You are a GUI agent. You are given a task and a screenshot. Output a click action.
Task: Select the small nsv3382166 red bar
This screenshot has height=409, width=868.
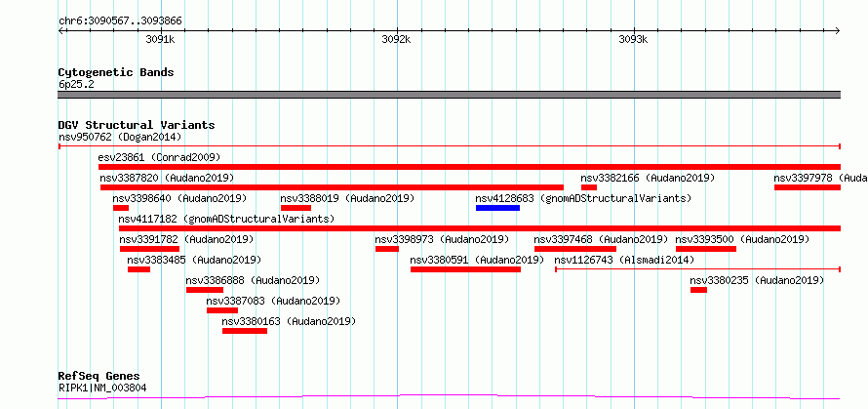(x=589, y=187)
